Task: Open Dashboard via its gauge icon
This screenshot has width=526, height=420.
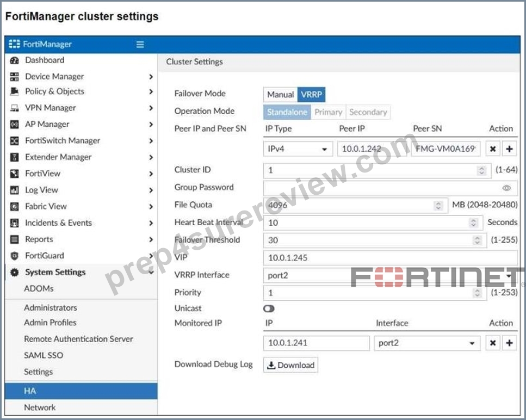Action: [x=14, y=60]
